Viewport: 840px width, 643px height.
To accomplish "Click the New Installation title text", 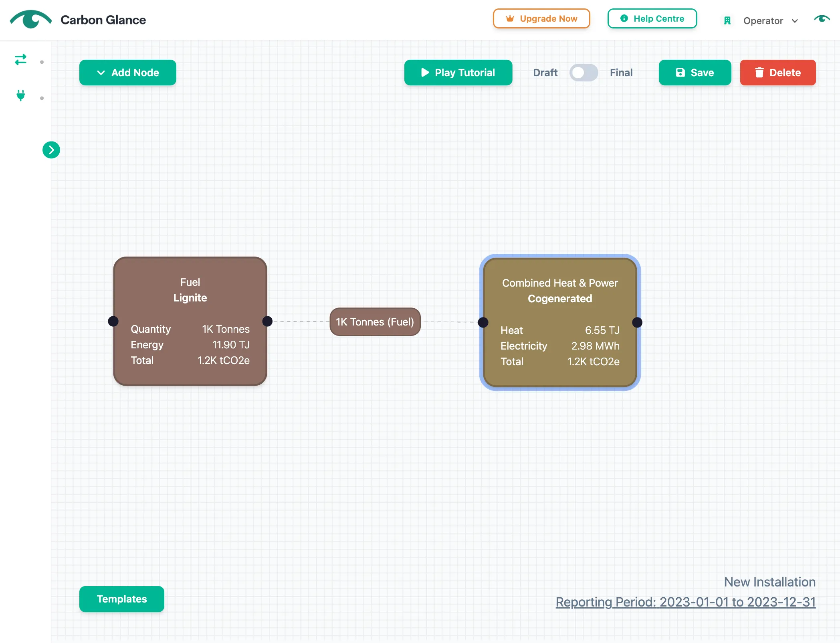I will coord(770,582).
